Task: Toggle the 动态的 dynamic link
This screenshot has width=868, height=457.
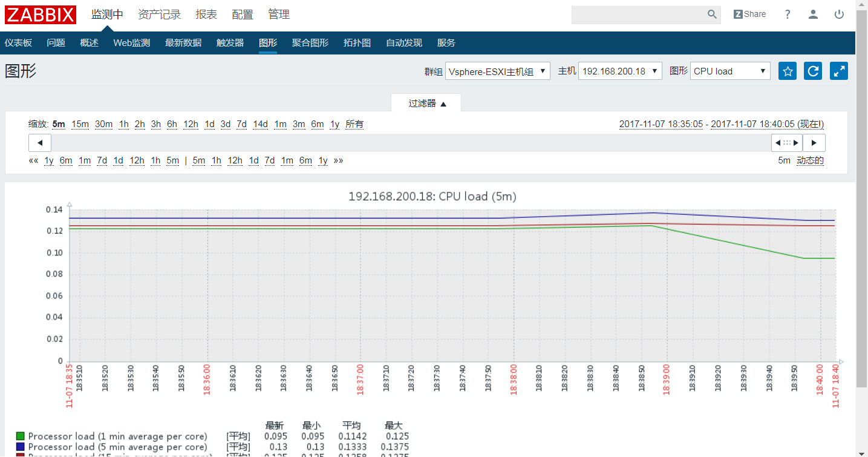Action: click(810, 160)
